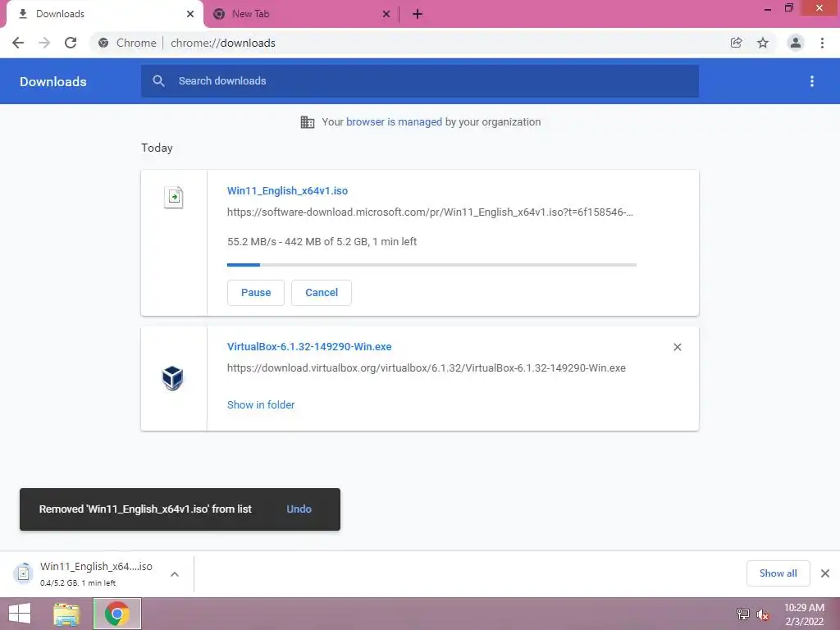The width and height of the screenshot is (840, 630).
Task: Click the search magnifier icon
Action: (x=158, y=81)
